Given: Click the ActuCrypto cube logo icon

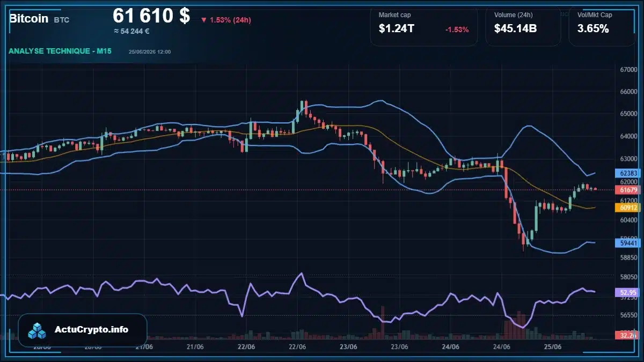Looking at the screenshot, I should (38, 330).
